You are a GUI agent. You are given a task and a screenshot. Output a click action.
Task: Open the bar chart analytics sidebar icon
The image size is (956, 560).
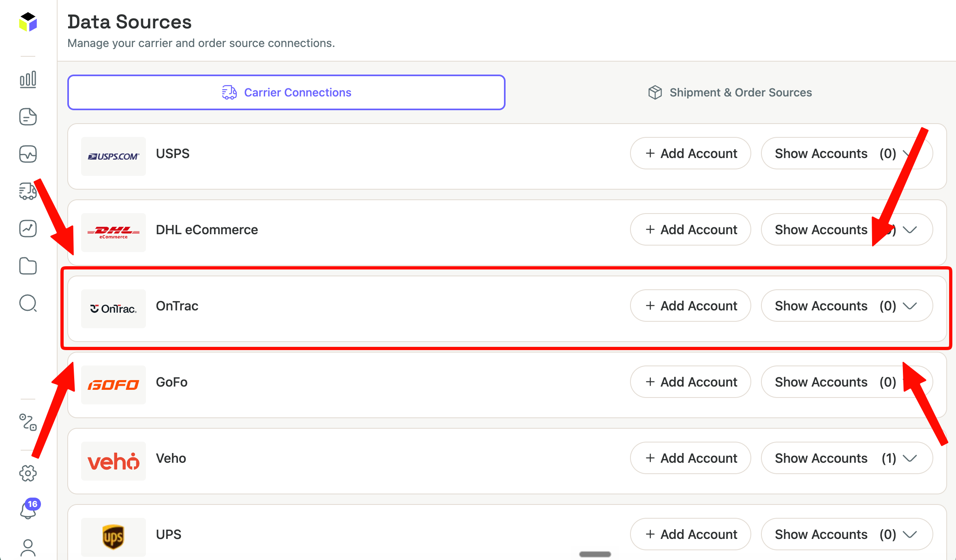(28, 79)
